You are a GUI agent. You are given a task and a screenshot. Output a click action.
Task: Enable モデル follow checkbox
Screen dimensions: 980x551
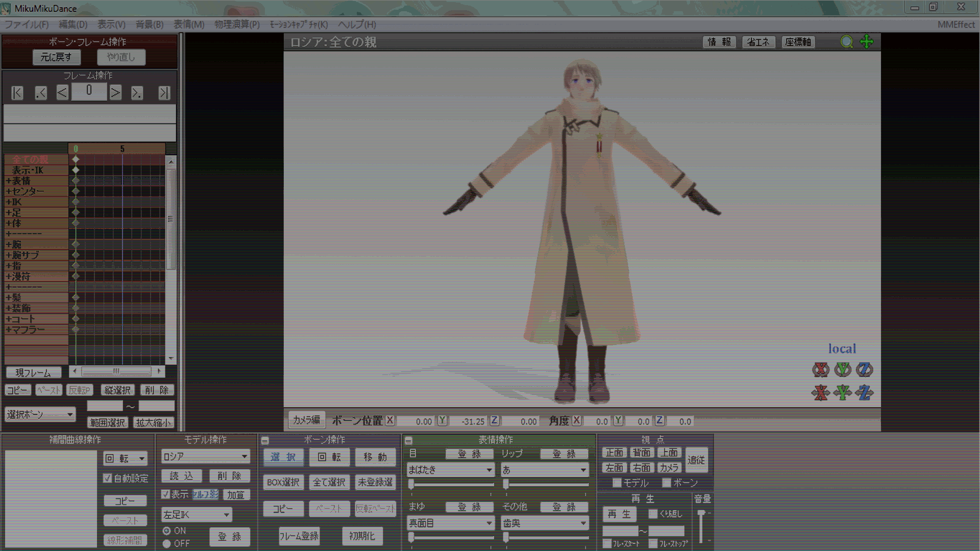coord(617,483)
